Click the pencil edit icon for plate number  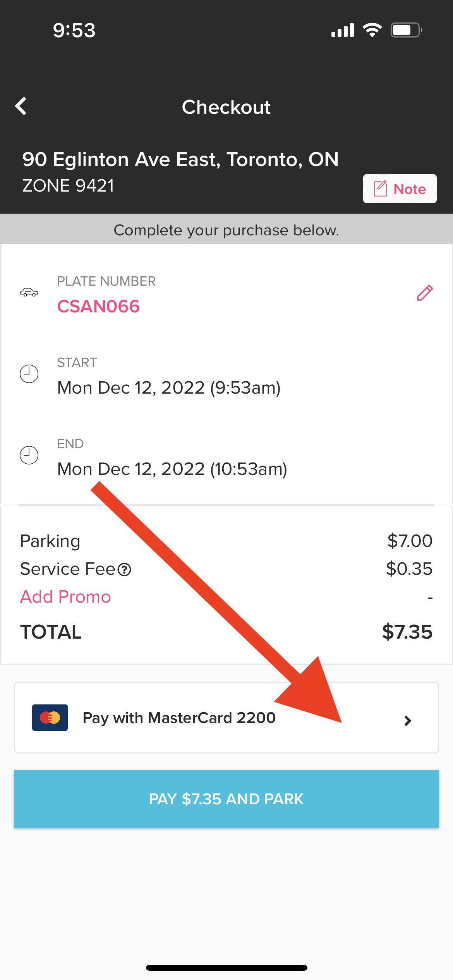pyautogui.click(x=424, y=293)
